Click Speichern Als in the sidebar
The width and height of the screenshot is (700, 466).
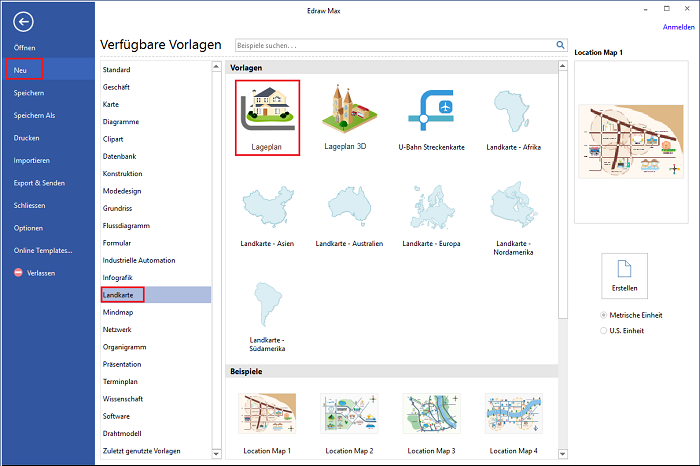coord(34,115)
